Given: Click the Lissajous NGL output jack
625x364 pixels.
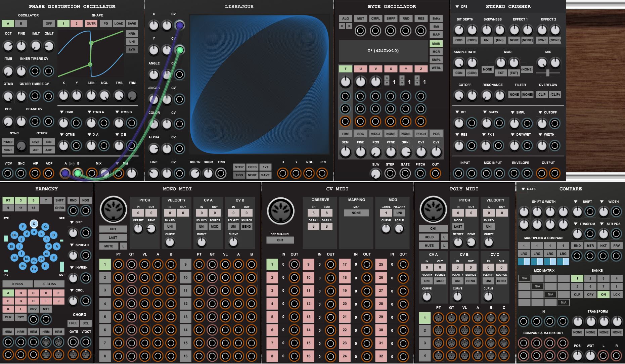Looking at the screenshot, I should click(309, 173).
